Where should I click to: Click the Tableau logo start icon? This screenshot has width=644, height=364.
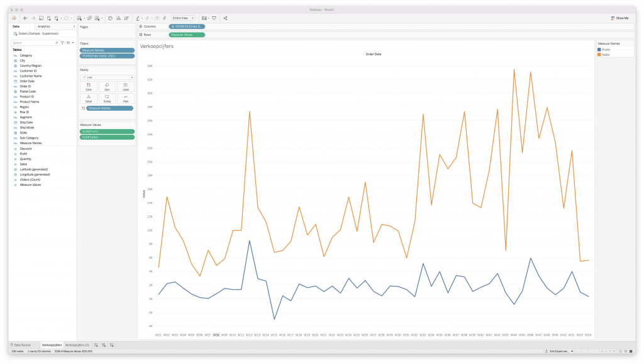click(x=14, y=18)
